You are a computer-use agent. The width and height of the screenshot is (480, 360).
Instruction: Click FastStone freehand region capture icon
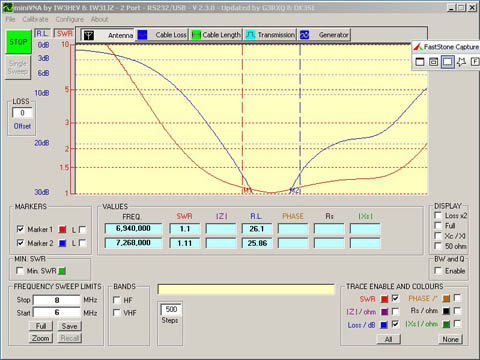click(461, 62)
